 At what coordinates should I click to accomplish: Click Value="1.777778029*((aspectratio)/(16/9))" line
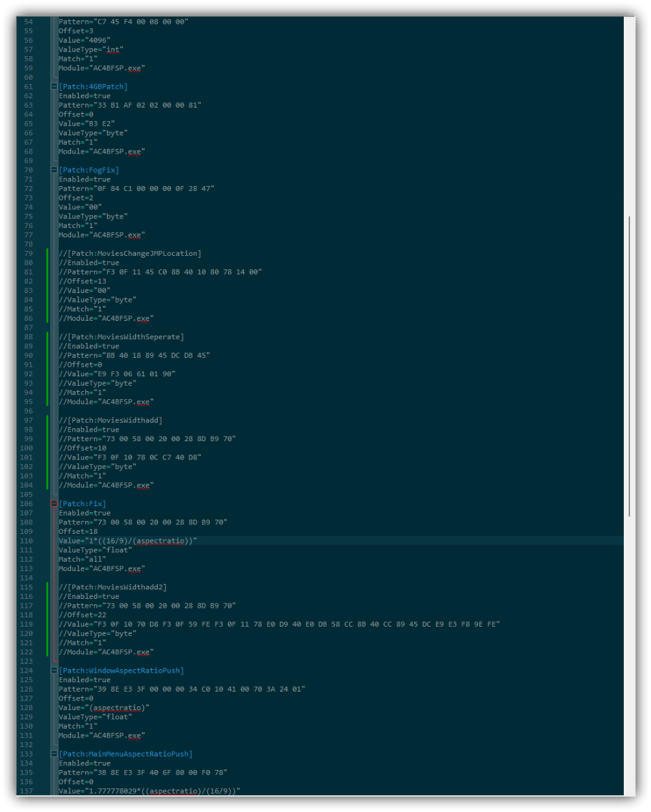point(150,790)
